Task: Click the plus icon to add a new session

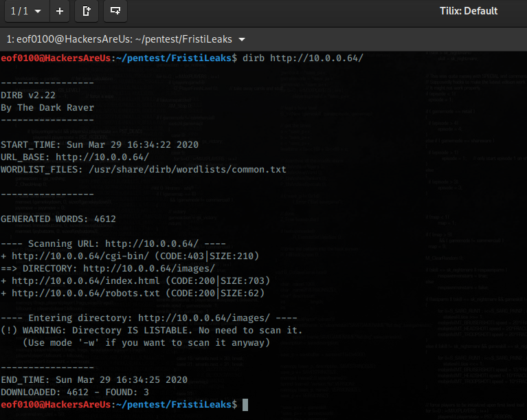Action: tap(60, 12)
